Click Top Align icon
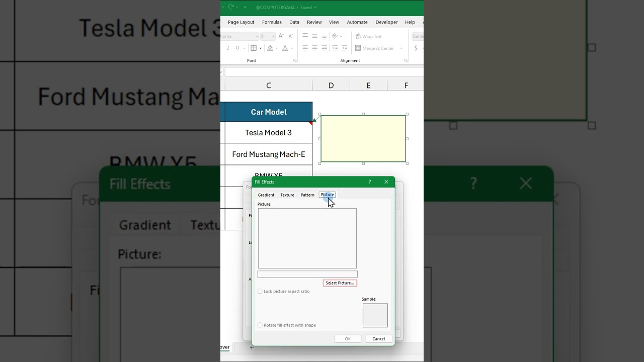The width and height of the screenshot is (644, 362). pos(305,36)
